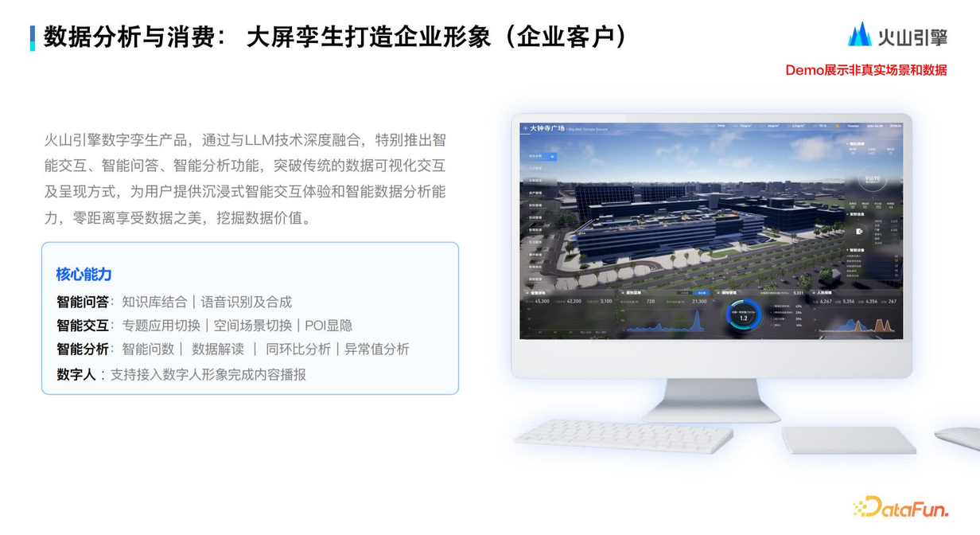Click the 异常值分析 text
980x535 pixels.
tap(377, 349)
